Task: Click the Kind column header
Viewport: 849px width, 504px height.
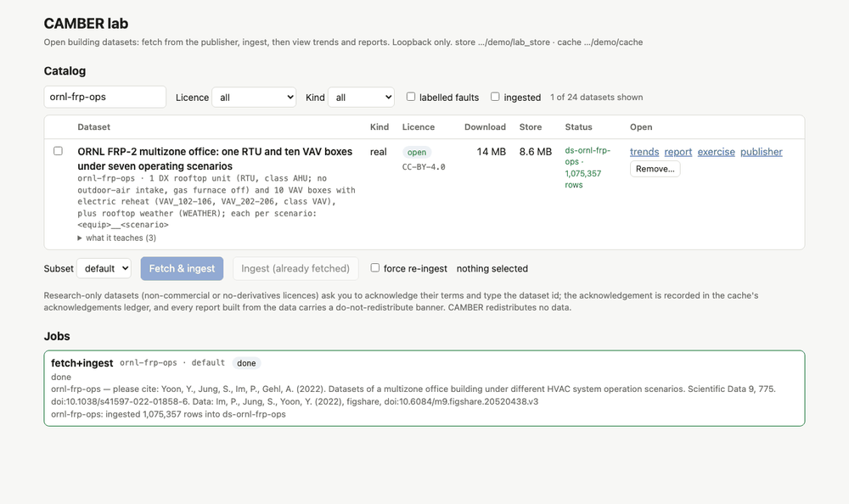Action: [x=380, y=127]
